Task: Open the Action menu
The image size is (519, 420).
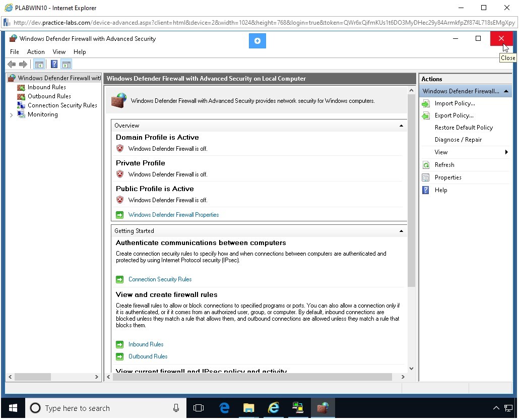Action: (x=36, y=52)
